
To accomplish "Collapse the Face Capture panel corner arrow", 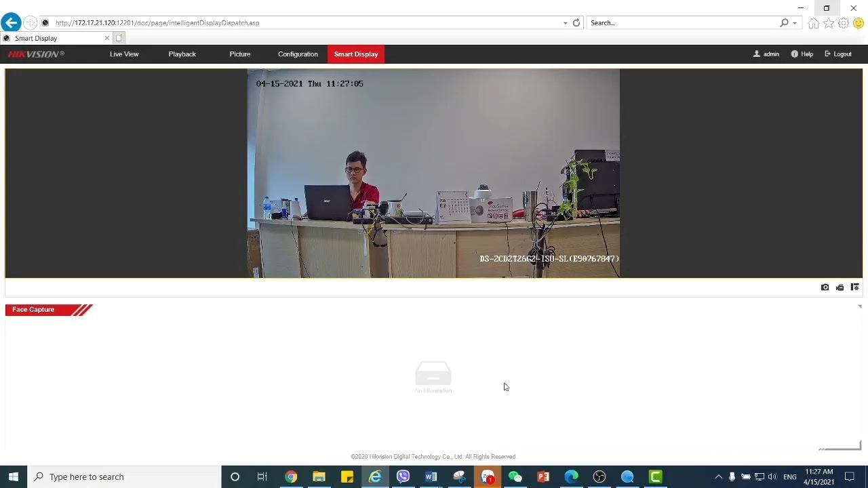I will click(x=859, y=307).
